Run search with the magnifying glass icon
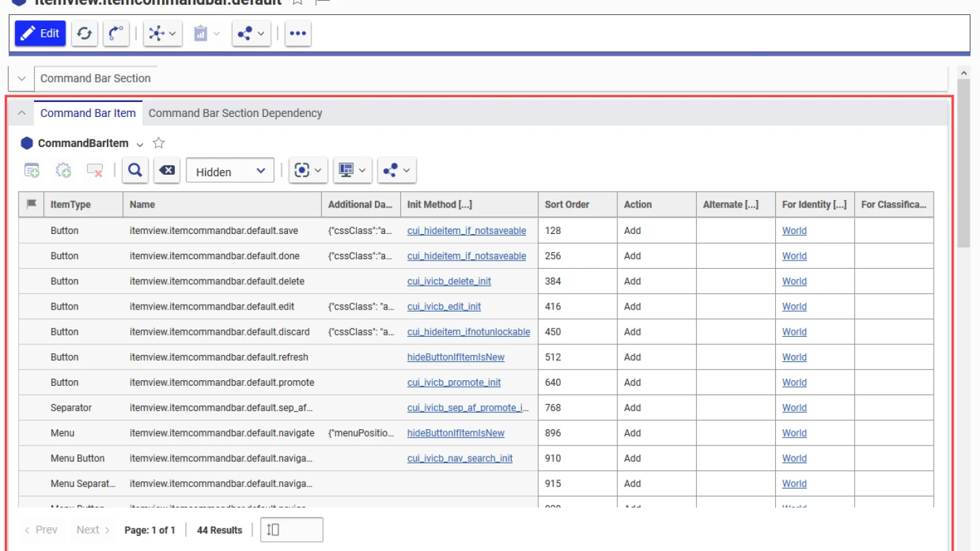 pos(135,171)
